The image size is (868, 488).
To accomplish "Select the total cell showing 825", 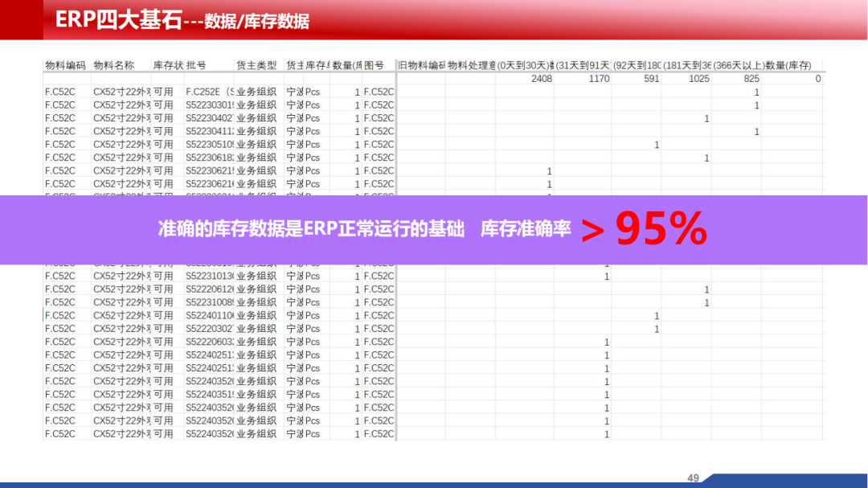I will [x=751, y=79].
